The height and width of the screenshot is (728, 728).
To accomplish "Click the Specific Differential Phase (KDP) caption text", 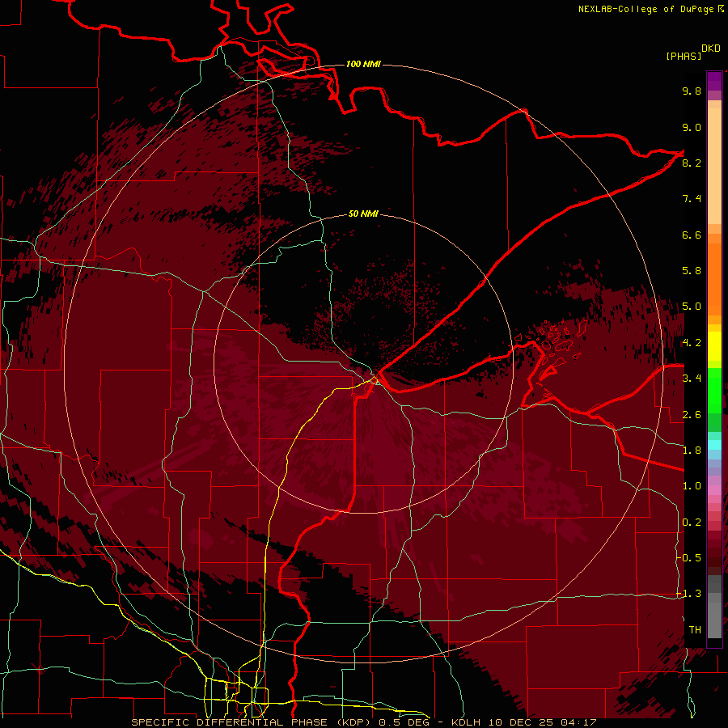I will coord(252,722).
